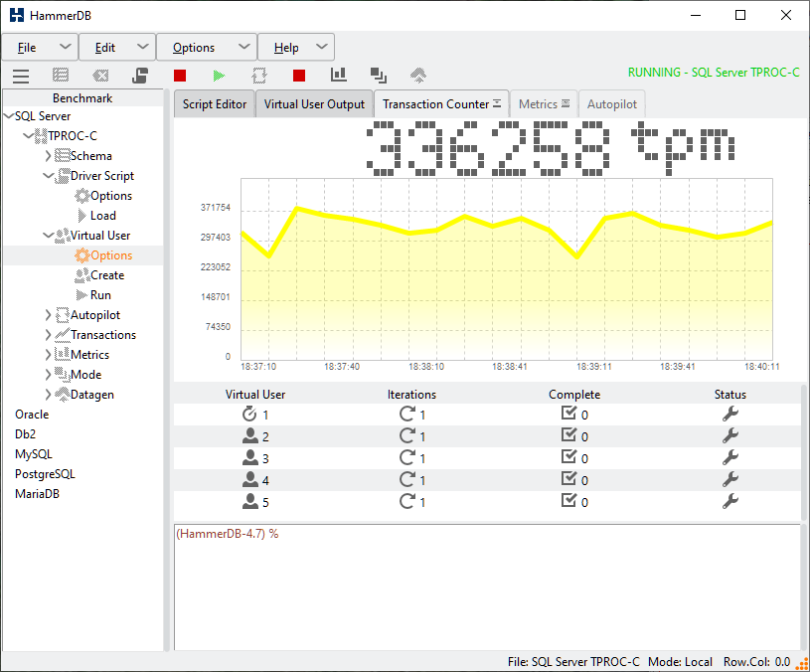The width and height of the screenshot is (810, 672).
Task: Click the person icon of virtual user 4
Action: pos(250,479)
